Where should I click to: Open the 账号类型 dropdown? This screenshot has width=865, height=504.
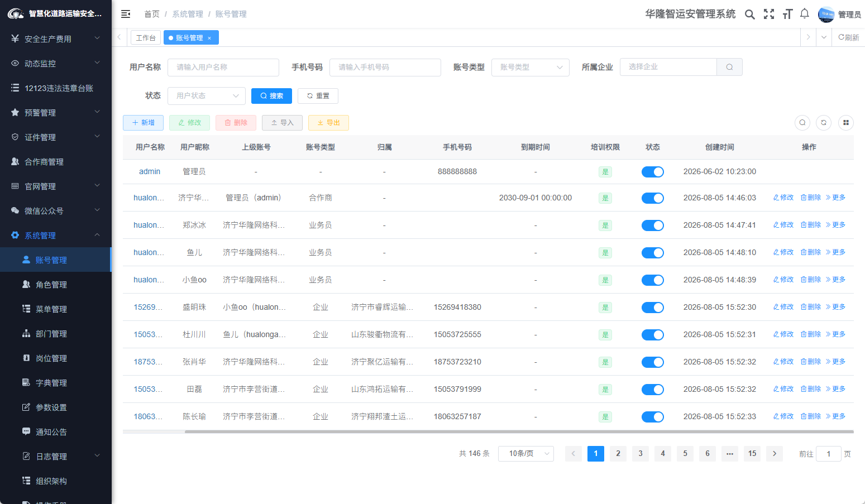coord(531,67)
